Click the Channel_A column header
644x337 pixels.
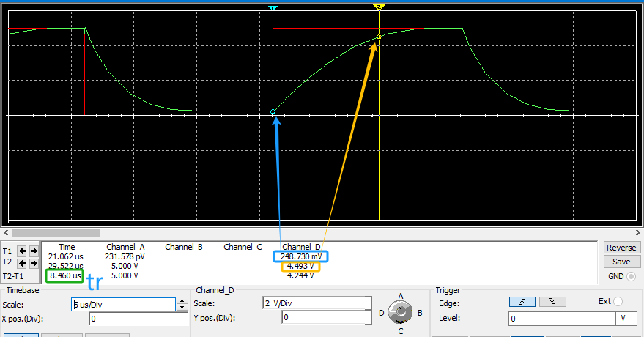(125, 247)
